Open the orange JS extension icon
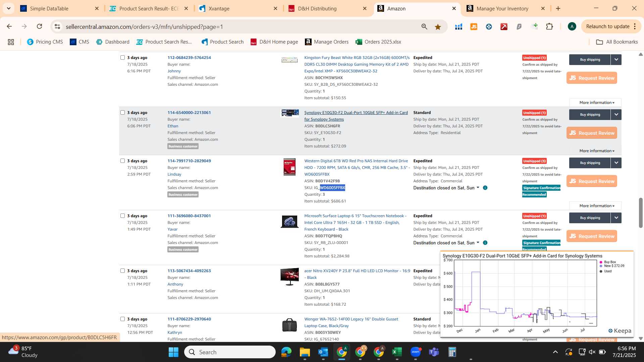 click(474, 26)
